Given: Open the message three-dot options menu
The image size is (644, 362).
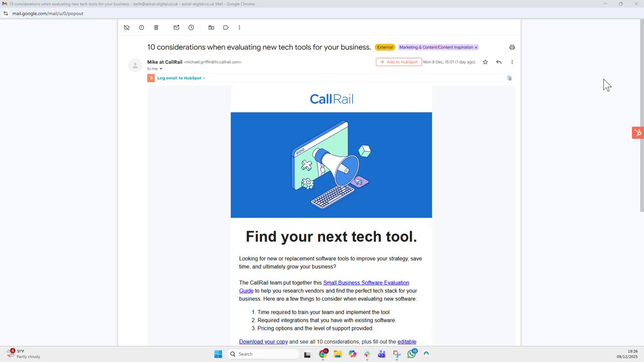Looking at the screenshot, I should click(x=512, y=62).
